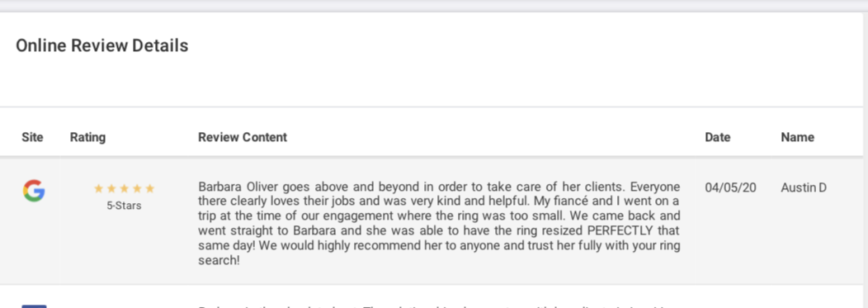Click the partially visible blue Facebook icon
868x308 pixels.
click(x=34, y=306)
